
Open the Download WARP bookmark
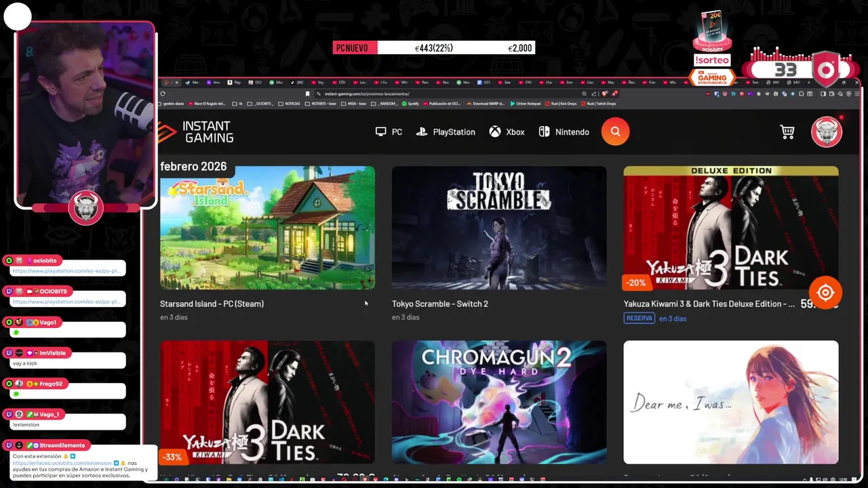[486, 104]
